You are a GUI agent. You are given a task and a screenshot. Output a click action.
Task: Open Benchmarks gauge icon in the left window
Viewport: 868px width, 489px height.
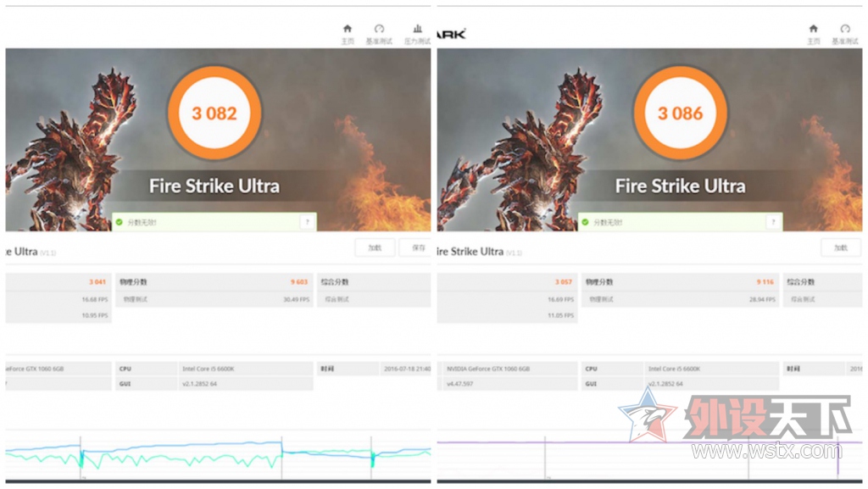click(x=379, y=29)
